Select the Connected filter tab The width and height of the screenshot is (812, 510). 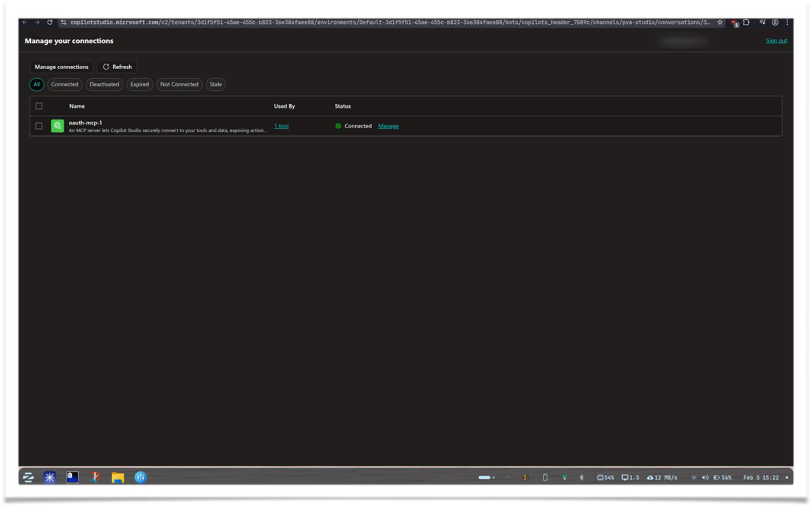pyautogui.click(x=64, y=84)
